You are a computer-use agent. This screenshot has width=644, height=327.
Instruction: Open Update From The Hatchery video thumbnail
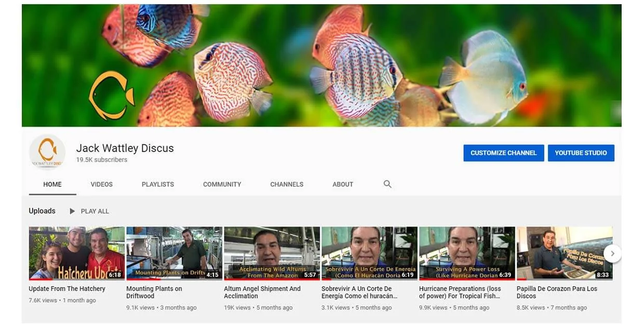tap(77, 253)
